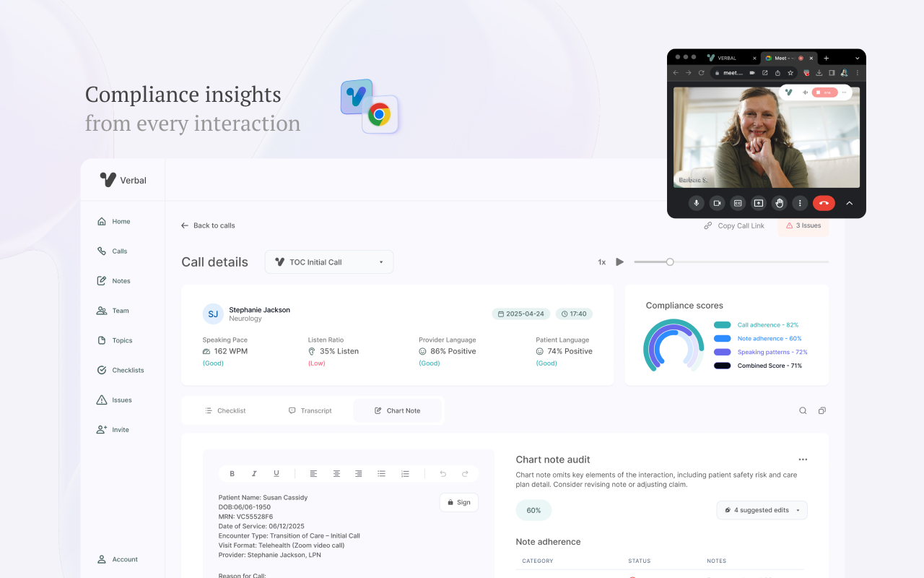Select the Note adherence legend swatch
The image size is (924, 578).
pos(722,338)
